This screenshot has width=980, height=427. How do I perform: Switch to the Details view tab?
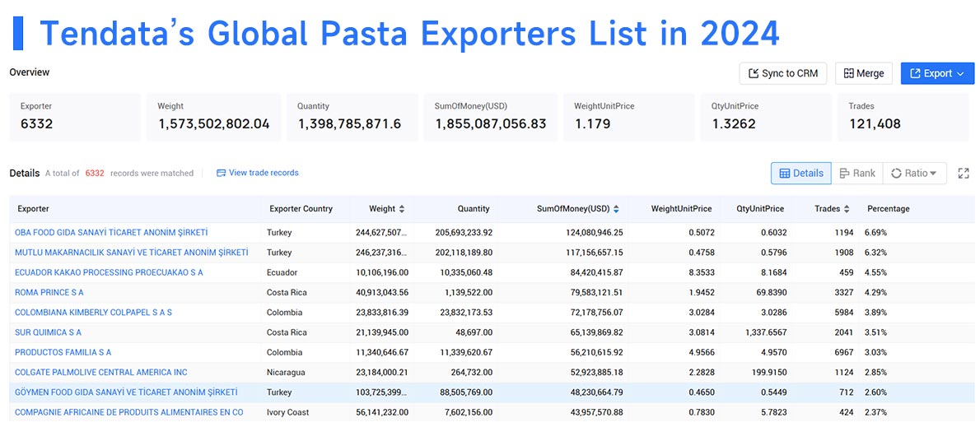pyautogui.click(x=801, y=173)
